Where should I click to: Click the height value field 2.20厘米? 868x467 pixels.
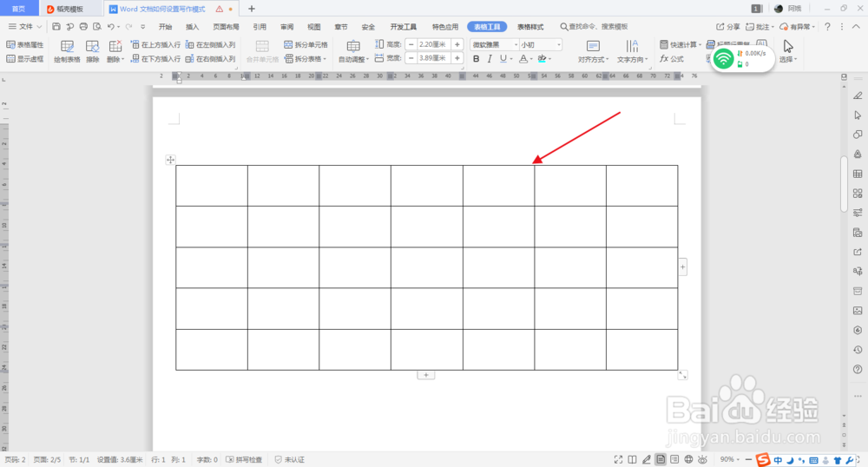[434, 44]
